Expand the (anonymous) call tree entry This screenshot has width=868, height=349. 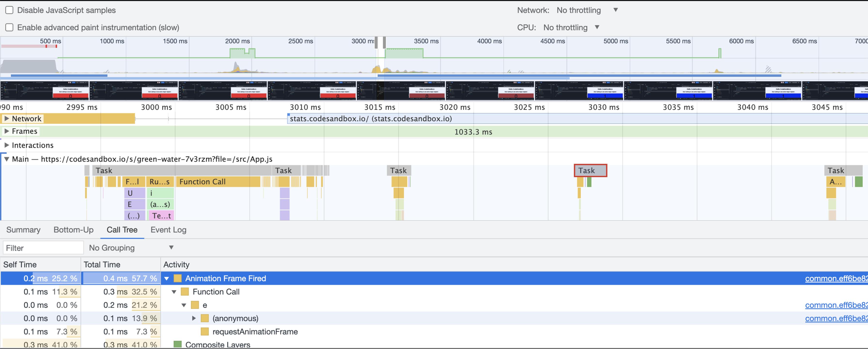pyautogui.click(x=194, y=318)
